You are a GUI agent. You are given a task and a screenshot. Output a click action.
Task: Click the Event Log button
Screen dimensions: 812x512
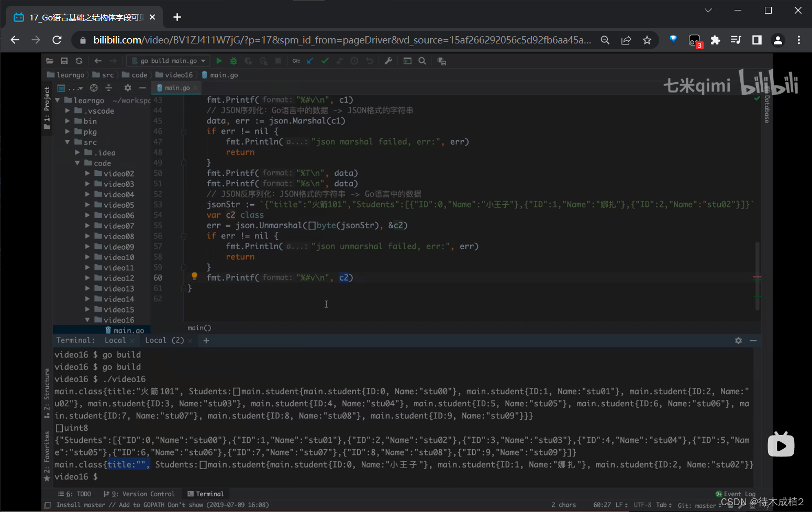[736, 494]
